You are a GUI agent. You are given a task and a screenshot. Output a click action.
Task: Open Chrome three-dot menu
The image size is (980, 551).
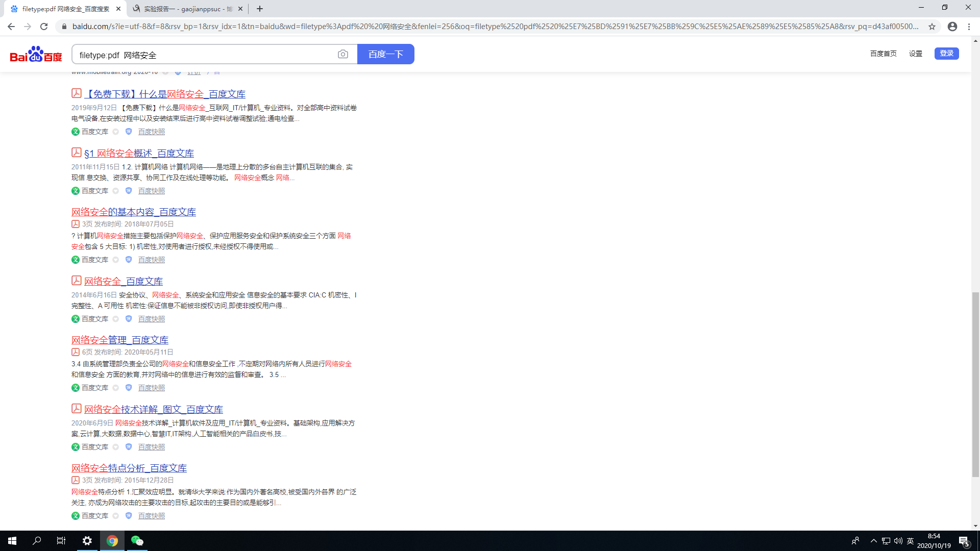pyautogui.click(x=969, y=27)
